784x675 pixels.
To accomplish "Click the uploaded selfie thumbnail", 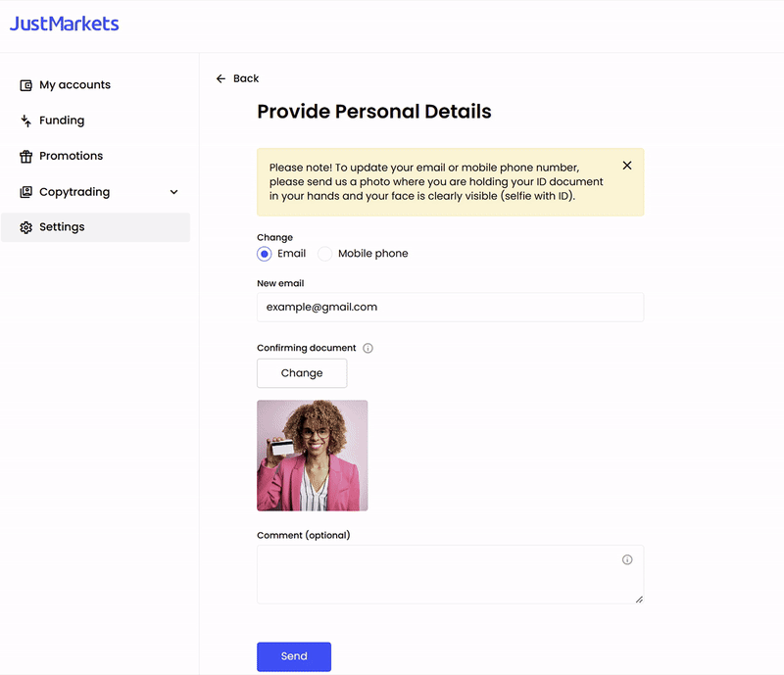I will (313, 456).
